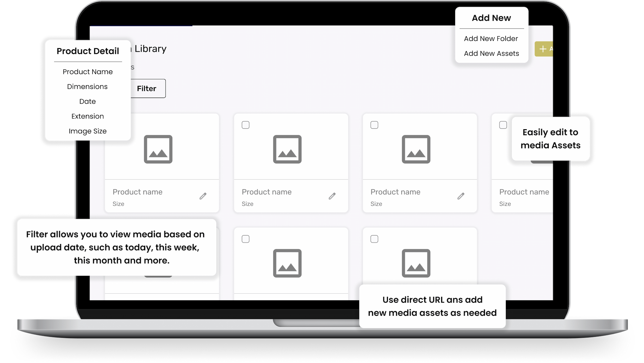Click pencil edit icon on third product card
The image size is (644, 363).
[461, 196]
